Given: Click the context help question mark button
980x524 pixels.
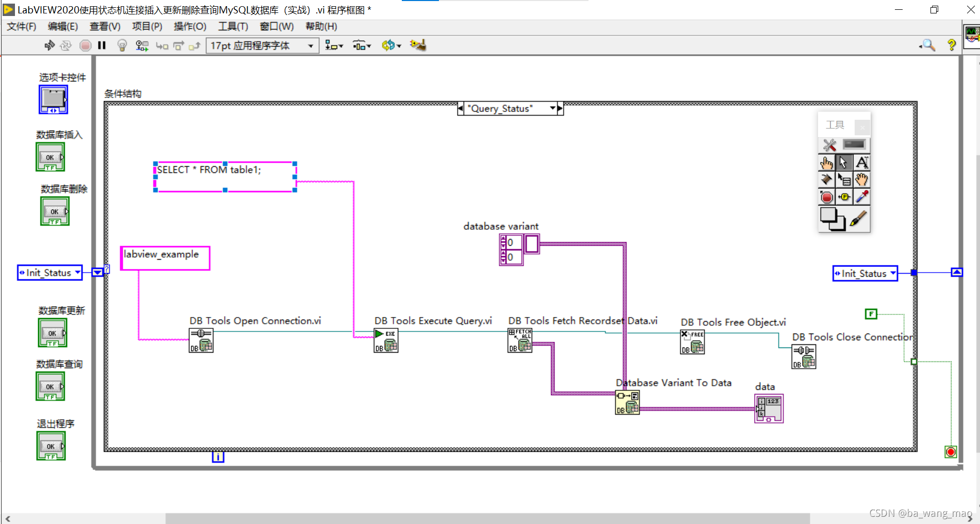Looking at the screenshot, I should pyautogui.click(x=952, y=45).
